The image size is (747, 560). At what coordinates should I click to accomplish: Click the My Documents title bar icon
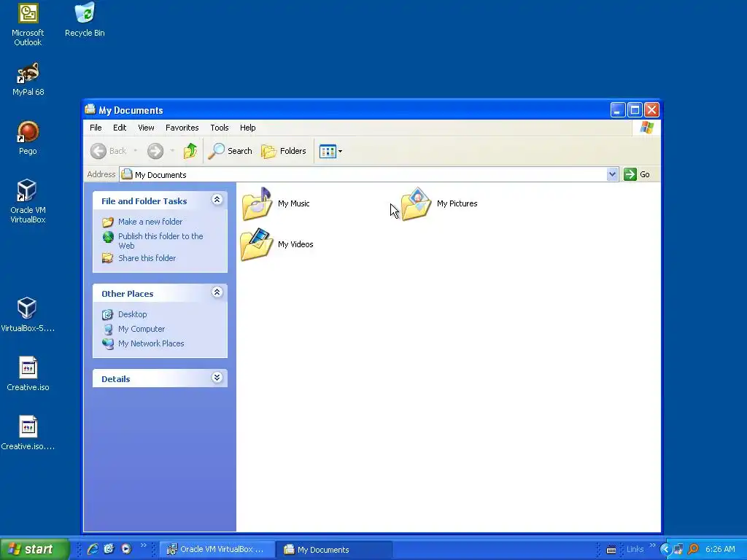coord(90,109)
